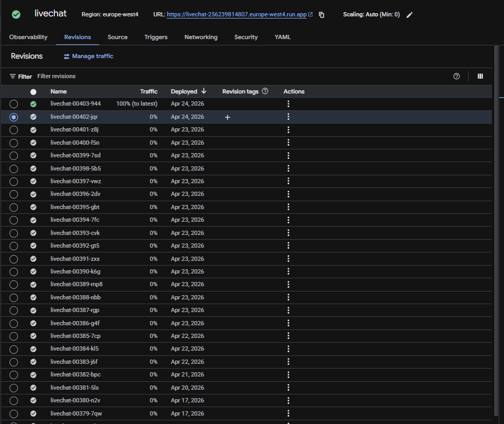This screenshot has height=424, width=504.
Task: Open actions menu for livechat-00399-7sd
Action: [x=288, y=156]
